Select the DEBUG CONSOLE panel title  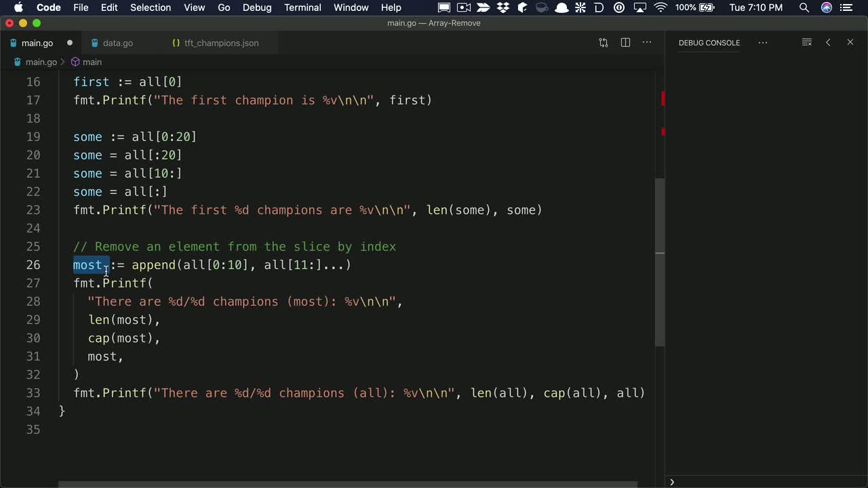tap(709, 43)
